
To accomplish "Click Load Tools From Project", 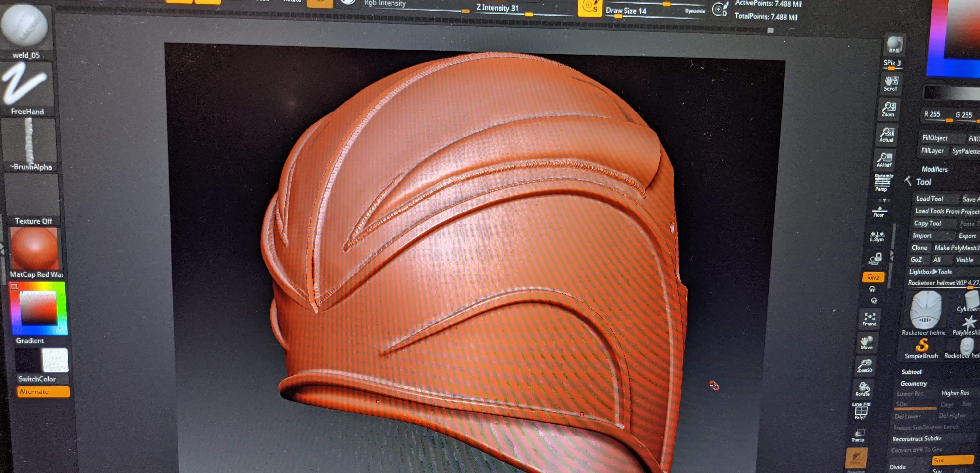I will pyautogui.click(x=946, y=211).
